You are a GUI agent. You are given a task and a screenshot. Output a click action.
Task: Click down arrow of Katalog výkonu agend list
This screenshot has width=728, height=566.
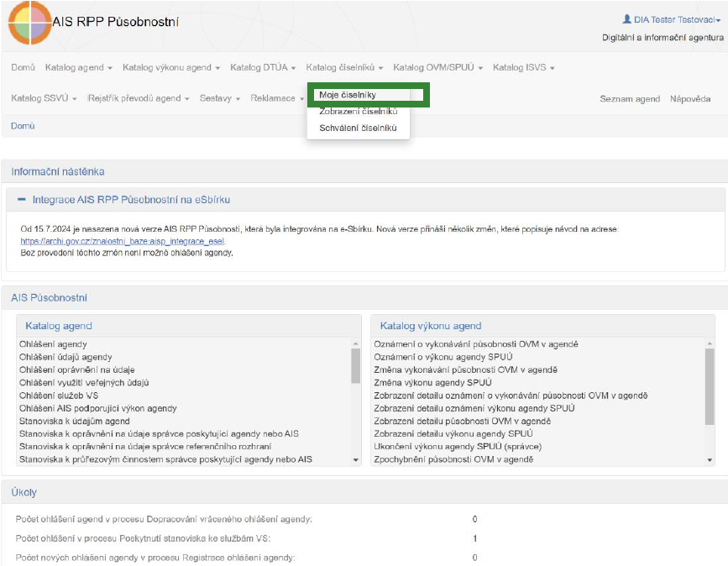tap(710, 459)
